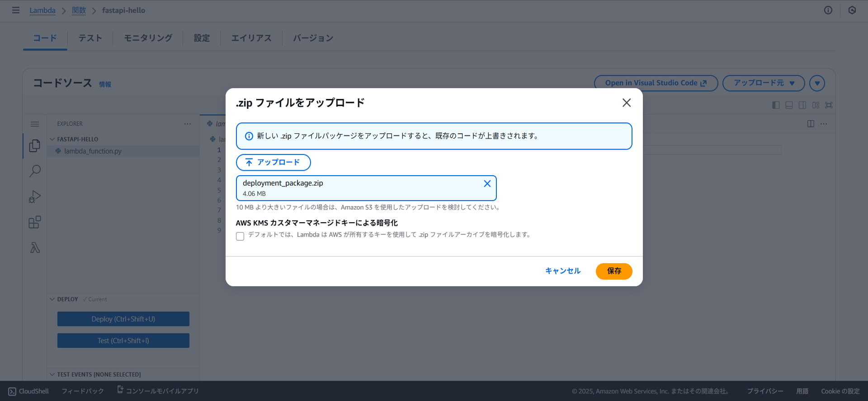This screenshot has width=868, height=401.
Task: Open the Search icon in editor sidebar
Action: tap(35, 171)
